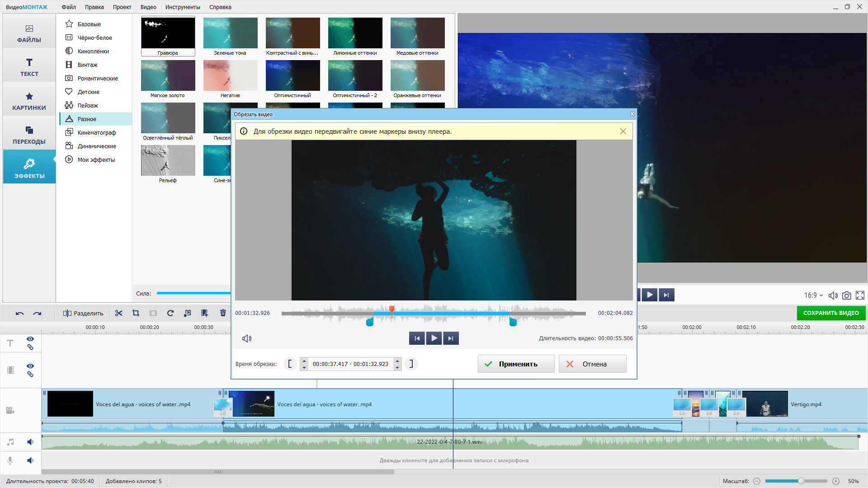Viewport: 868px width, 488px height.
Task: Hide the text track with eye icon
Action: click(30, 339)
